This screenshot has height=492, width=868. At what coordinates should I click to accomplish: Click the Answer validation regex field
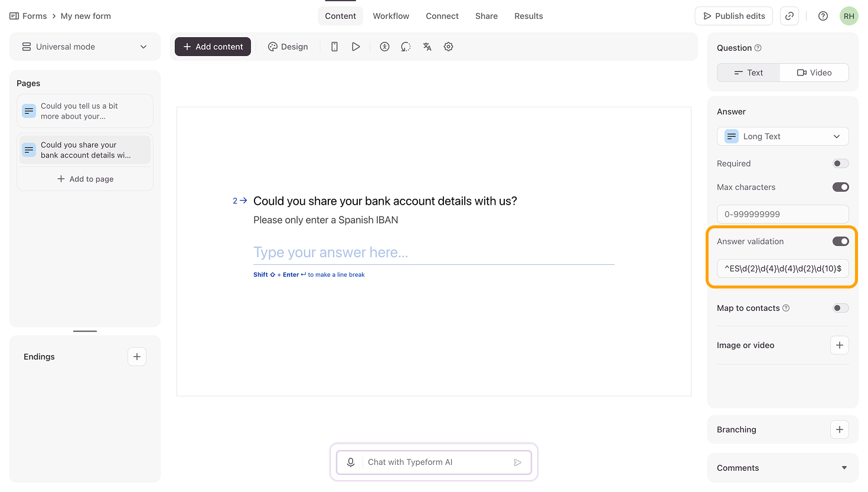click(782, 268)
